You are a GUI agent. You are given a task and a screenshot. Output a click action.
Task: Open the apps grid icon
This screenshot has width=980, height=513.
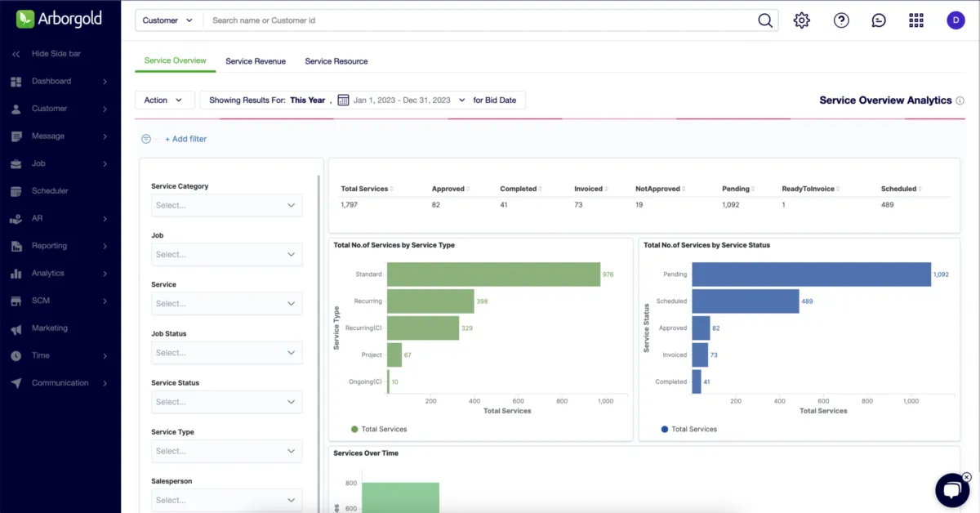coord(916,20)
